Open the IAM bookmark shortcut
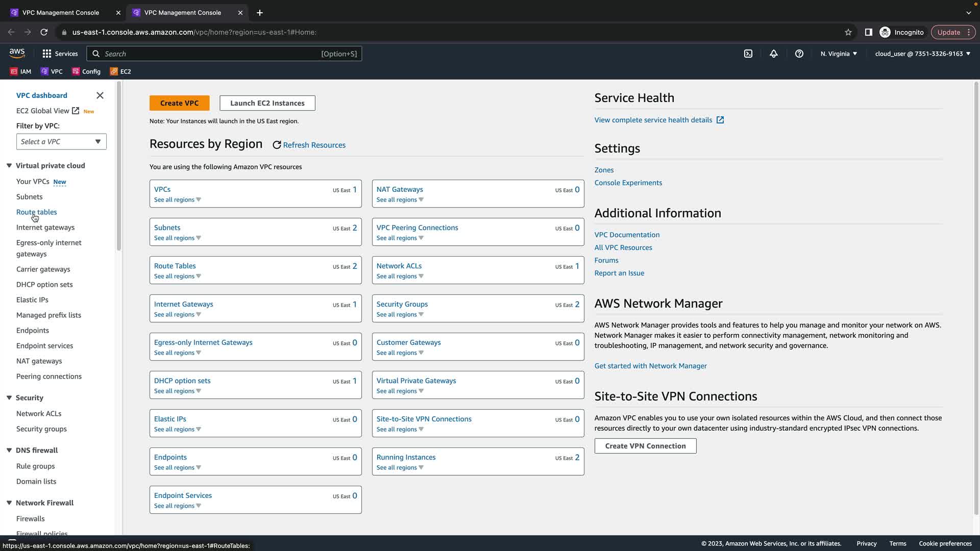 (21, 71)
